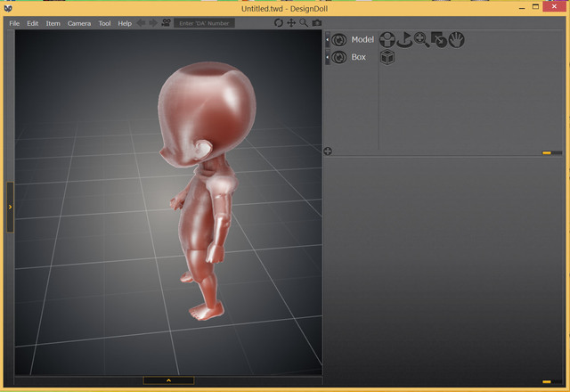The image size is (570, 392).
Task: Click the rotate camera icon
Action: (279, 23)
